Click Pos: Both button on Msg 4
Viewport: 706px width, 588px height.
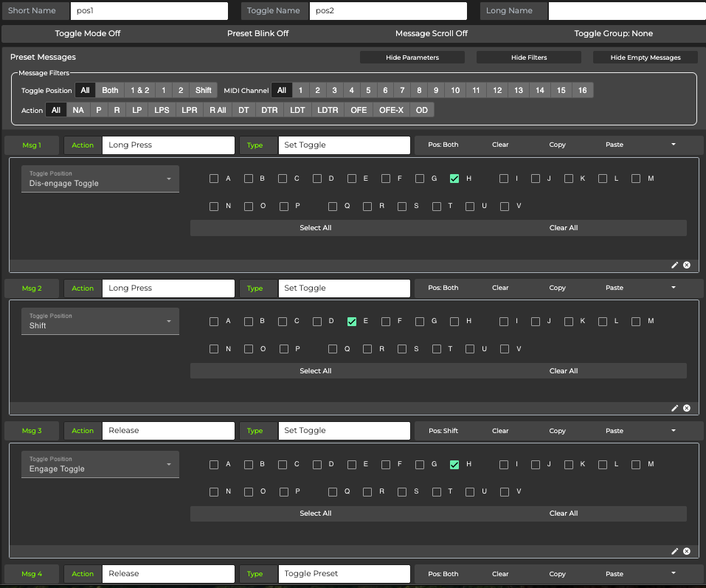click(443, 574)
